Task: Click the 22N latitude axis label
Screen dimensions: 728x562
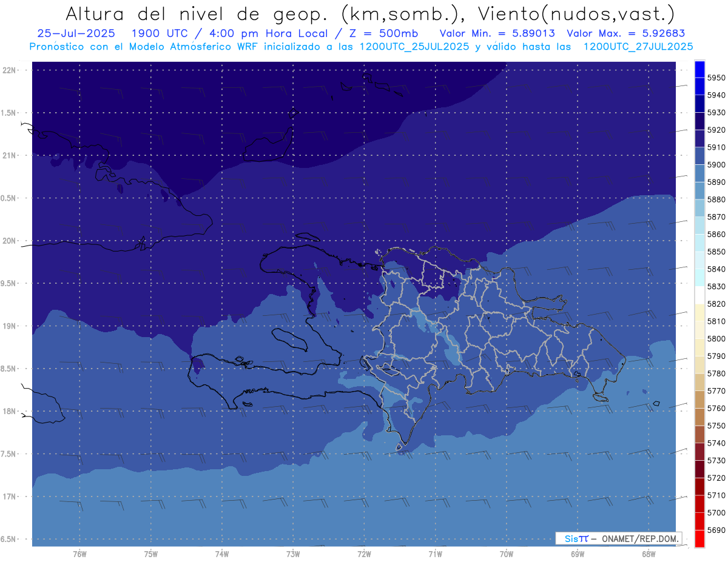Action: tap(10, 70)
